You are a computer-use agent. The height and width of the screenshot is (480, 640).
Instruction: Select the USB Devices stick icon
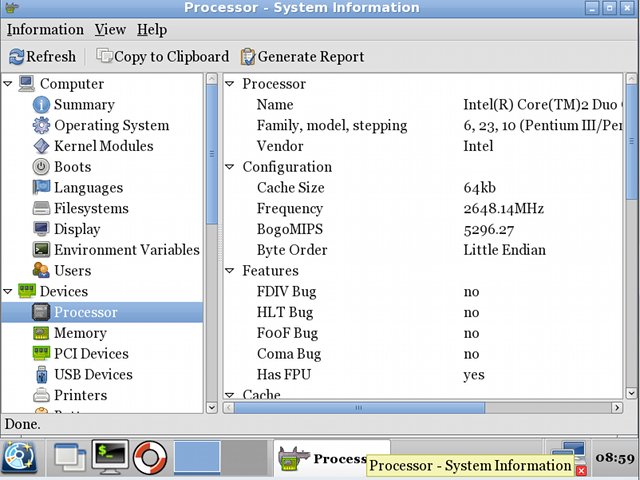(41, 374)
